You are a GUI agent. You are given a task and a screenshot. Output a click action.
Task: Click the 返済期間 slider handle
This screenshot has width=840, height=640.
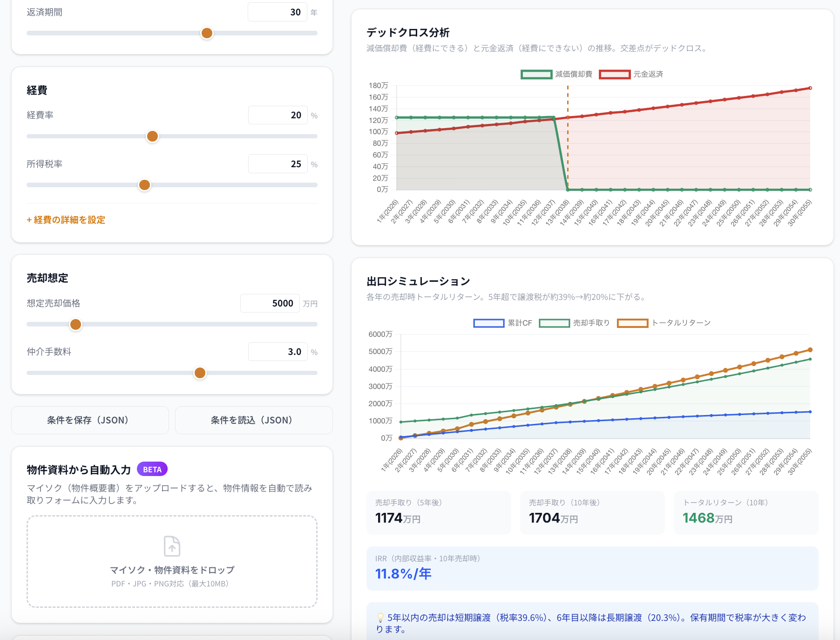coord(207,33)
